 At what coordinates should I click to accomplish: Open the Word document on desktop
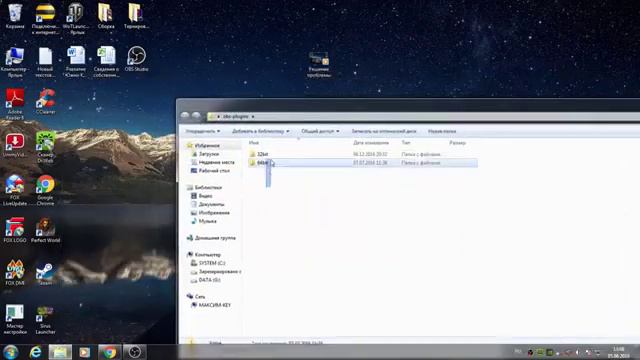pos(76,61)
